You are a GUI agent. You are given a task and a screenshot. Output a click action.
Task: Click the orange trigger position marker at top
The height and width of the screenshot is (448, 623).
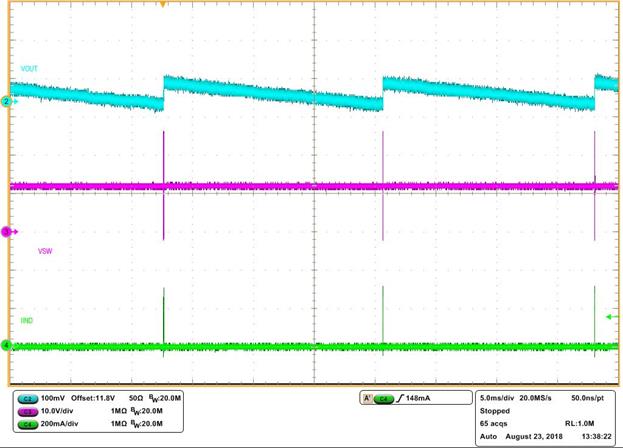(x=164, y=5)
